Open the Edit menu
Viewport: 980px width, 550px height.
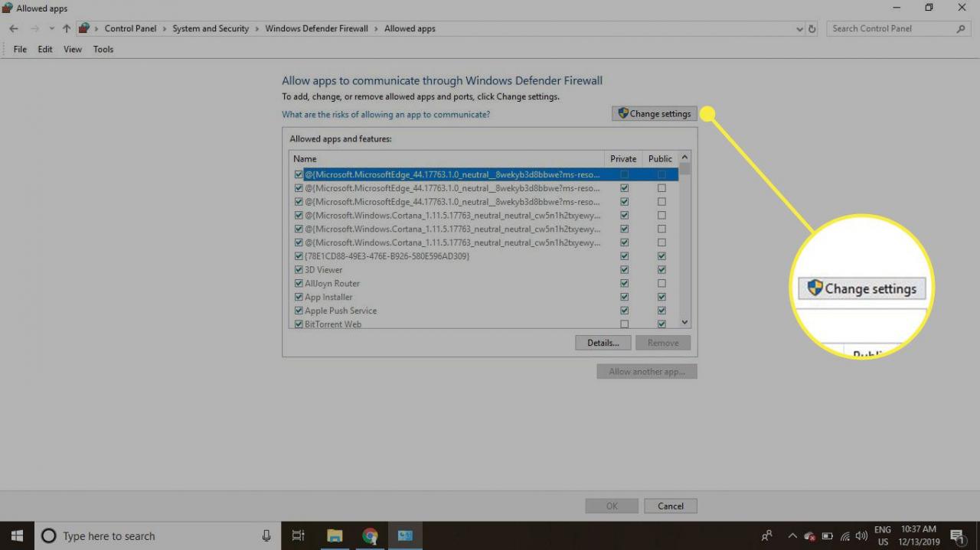pyautogui.click(x=45, y=49)
